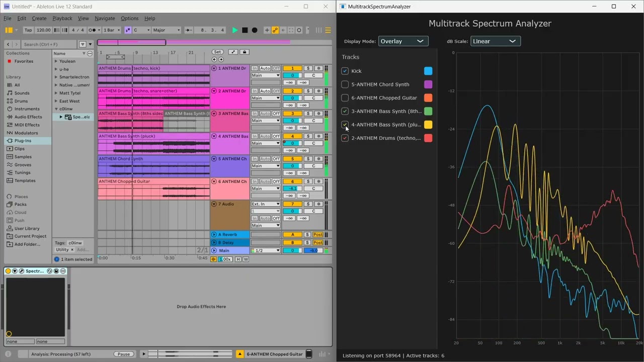644x362 pixels.
Task: Open the Options menu
Action: pyautogui.click(x=130, y=19)
